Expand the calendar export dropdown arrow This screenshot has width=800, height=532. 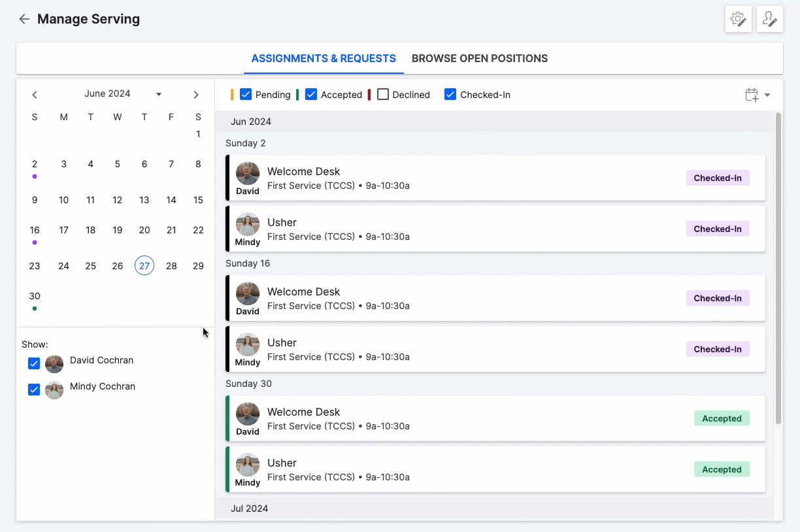point(767,95)
